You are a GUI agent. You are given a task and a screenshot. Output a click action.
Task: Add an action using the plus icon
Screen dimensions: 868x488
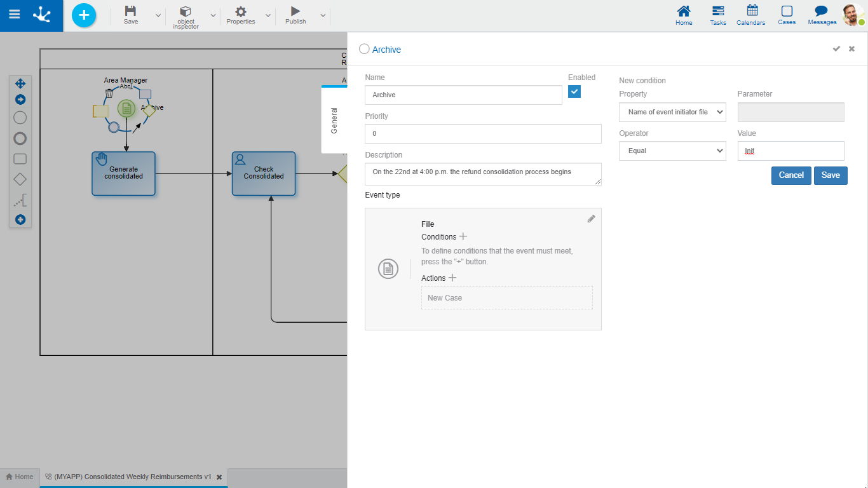[452, 278]
